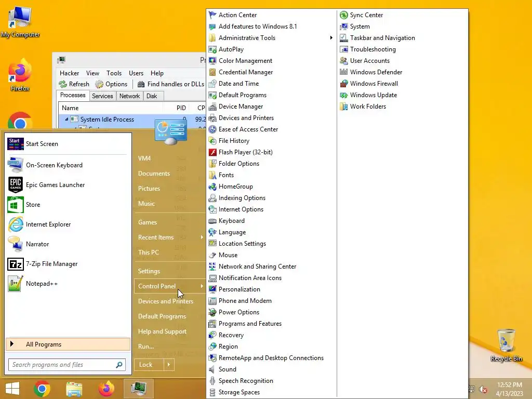This screenshot has width=532, height=399.
Task: Open Hacker menu in Process Hacker
Action: point(69,73)
